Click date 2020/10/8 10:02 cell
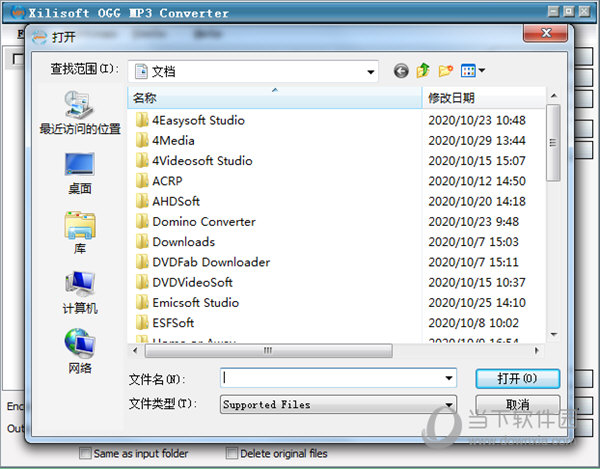600x469 pixels. coord(473,323)
